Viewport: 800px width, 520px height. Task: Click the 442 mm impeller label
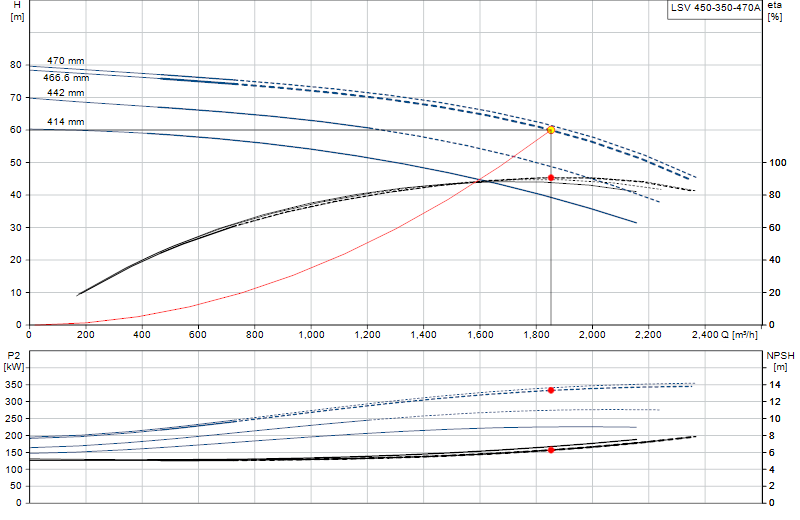(66, 93)
